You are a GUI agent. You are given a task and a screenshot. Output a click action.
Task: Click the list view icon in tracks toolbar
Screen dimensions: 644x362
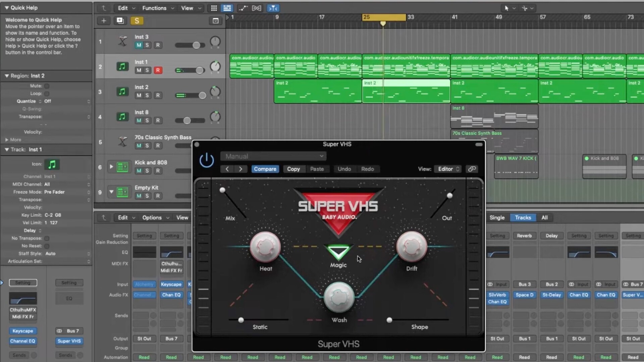227,8
